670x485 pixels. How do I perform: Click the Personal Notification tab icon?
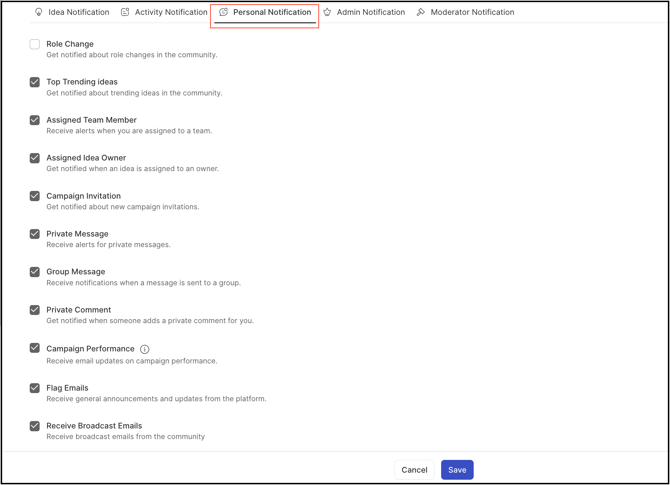click(x=224, y=13)
